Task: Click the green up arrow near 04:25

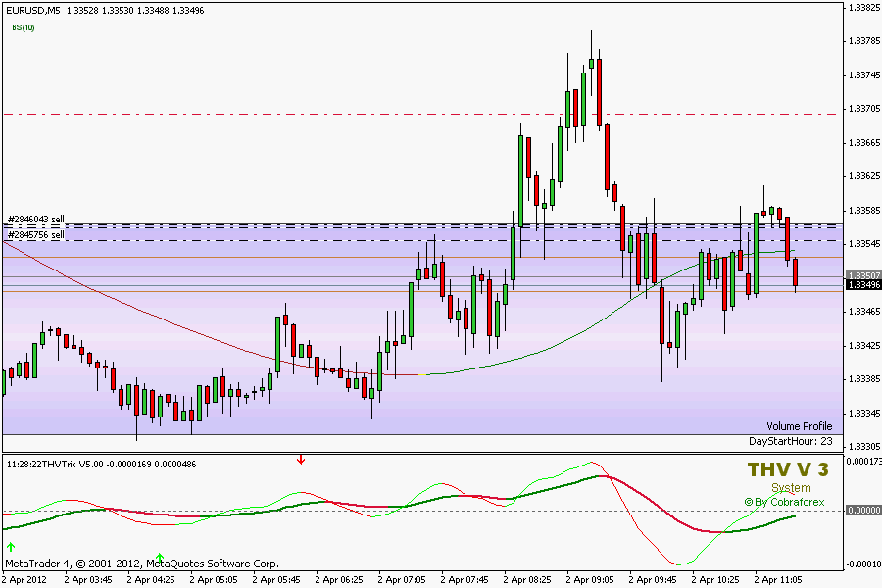Action: coord(160,558)
